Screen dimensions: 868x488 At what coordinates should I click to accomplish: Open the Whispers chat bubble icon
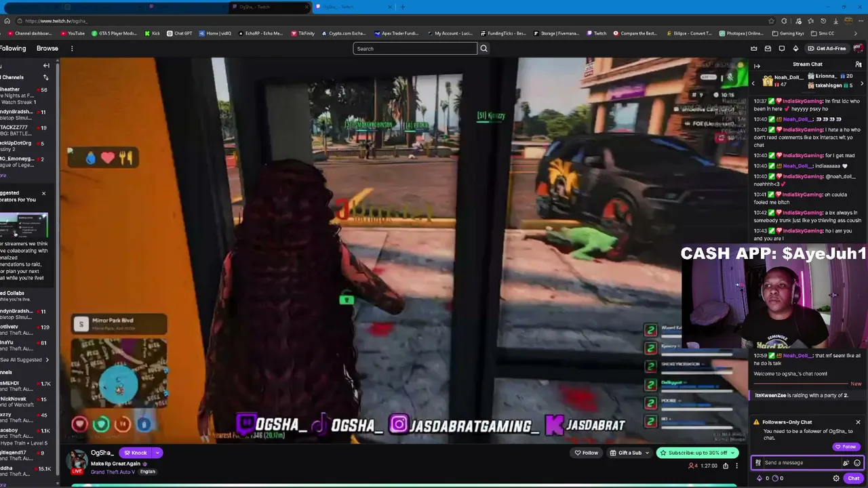pos(782,49)
